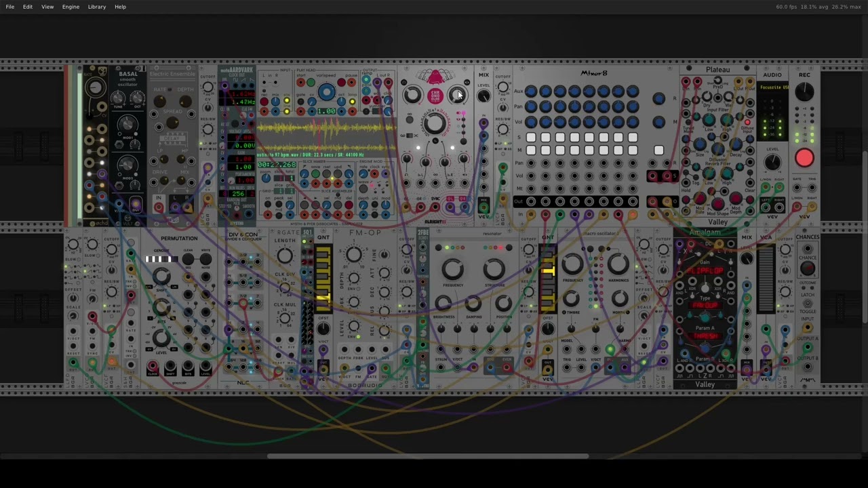Screen dimensions: 868x488
Task: Click the Plateau Size knob
Action: click(x=701, y=144)
